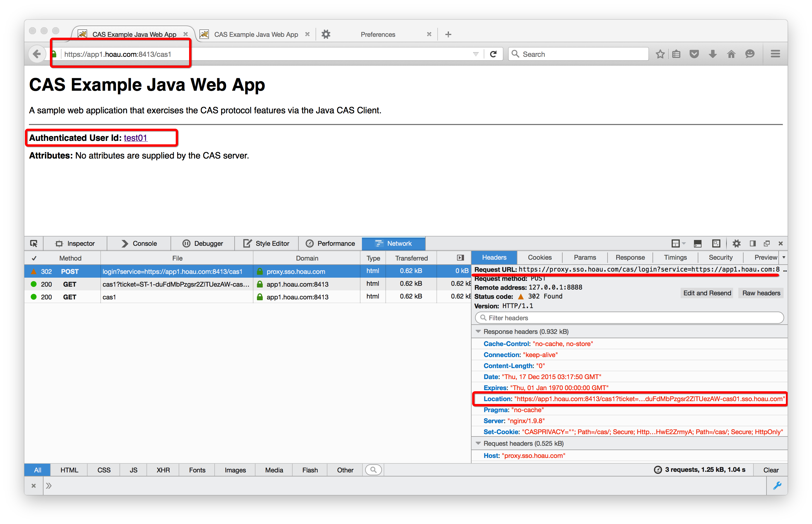Collapse the Request headers section
Viewport: 812px width, 524px height.
click(478, 443)
